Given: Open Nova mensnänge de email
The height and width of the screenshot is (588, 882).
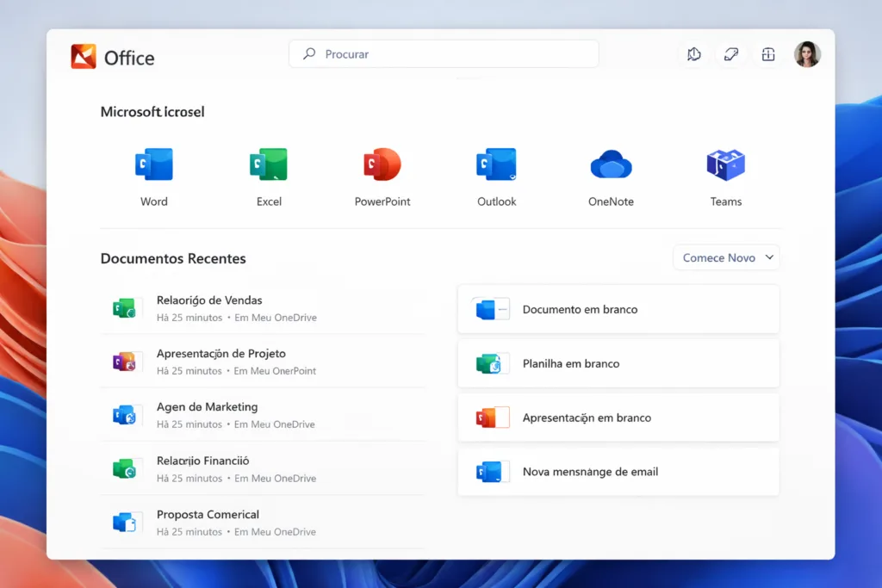Looking at the screenshot, I should (x=618, y=472).
